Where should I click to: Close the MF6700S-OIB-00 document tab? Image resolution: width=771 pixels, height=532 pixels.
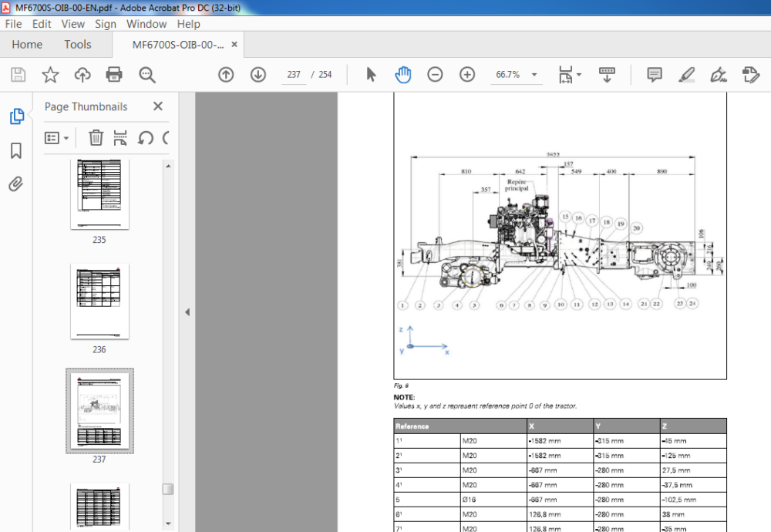[234, 44]
